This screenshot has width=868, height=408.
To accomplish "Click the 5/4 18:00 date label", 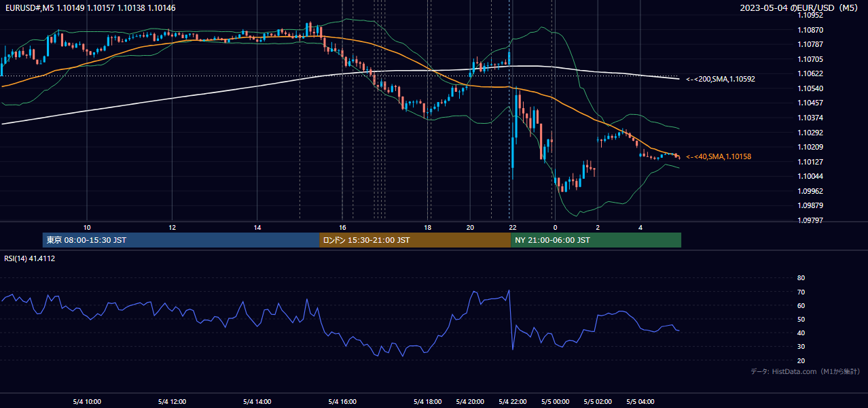I will click(x=427, y=401).
